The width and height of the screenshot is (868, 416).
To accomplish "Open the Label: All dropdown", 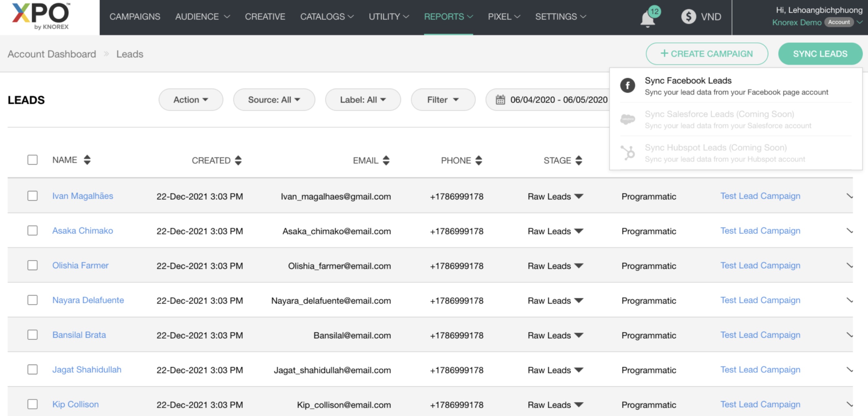I will click(x=363, y=99).
